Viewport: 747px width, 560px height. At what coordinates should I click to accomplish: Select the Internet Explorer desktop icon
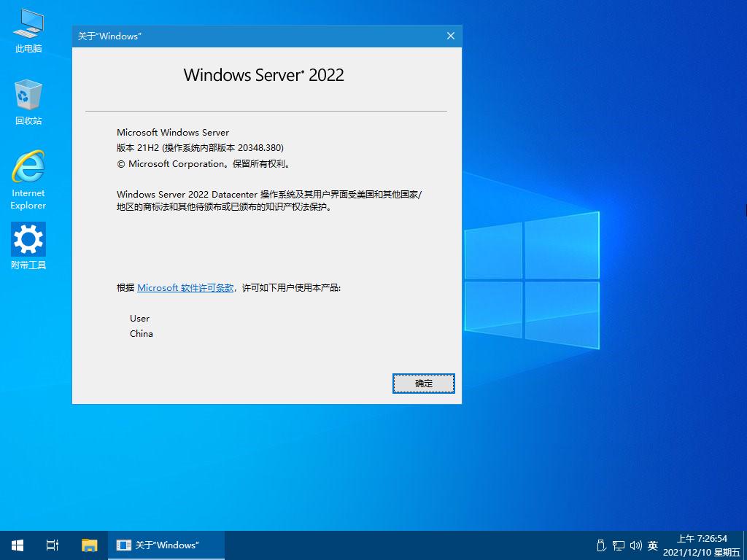pyautogui.click(x=28, y=180)
